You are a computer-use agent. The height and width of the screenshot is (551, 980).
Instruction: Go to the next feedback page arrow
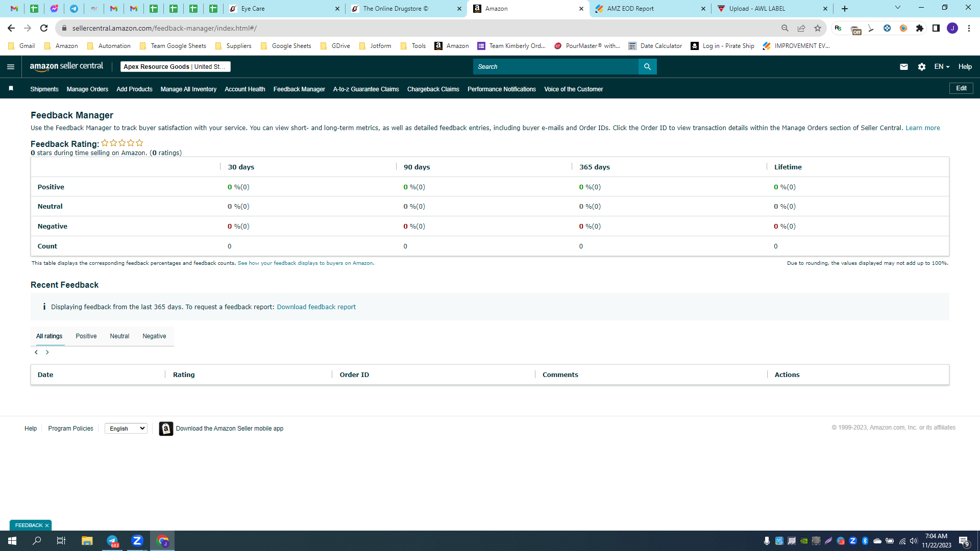tap(47, 353)
